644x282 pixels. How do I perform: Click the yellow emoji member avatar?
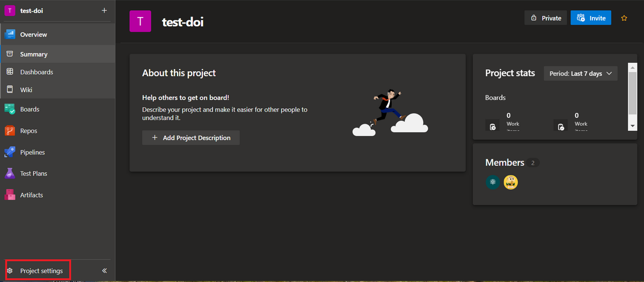tap(510, 182)
